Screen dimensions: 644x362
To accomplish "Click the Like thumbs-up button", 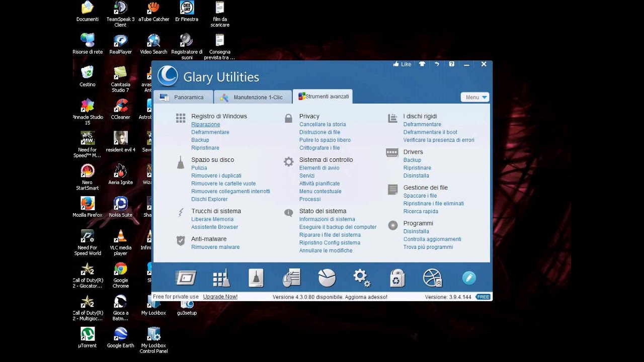I will [402, 64].
